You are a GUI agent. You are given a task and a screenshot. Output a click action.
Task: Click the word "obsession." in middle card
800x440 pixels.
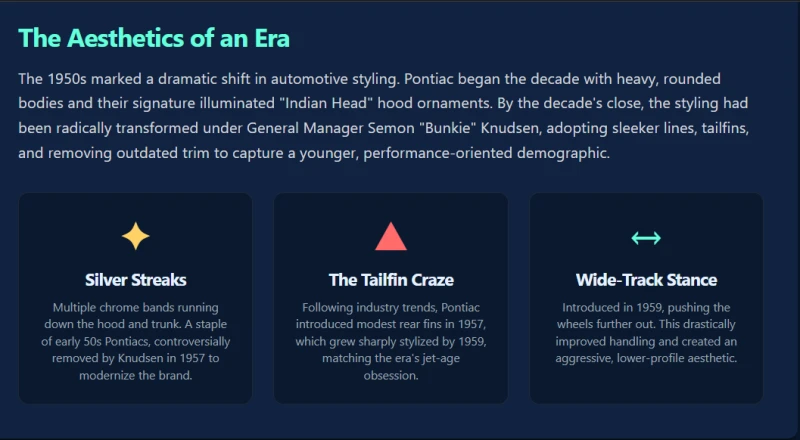click(391, 375)
